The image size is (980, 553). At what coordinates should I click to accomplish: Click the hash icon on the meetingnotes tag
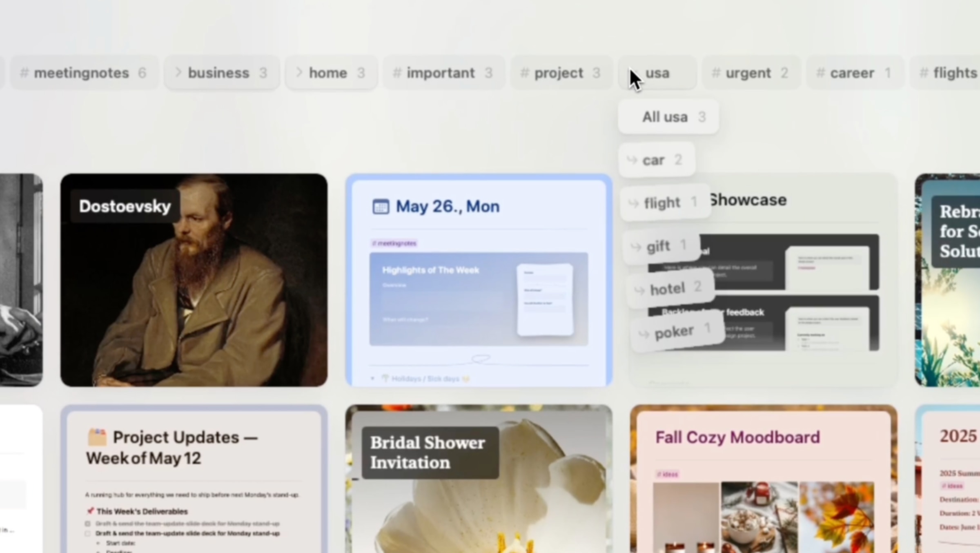tap(24, 73)
